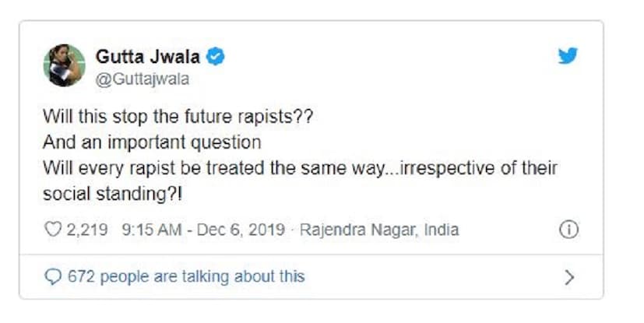This screenshot has width=644, height=323.
Task: Open Gutta Jwala's profile picture
Action: pos(64,65)
